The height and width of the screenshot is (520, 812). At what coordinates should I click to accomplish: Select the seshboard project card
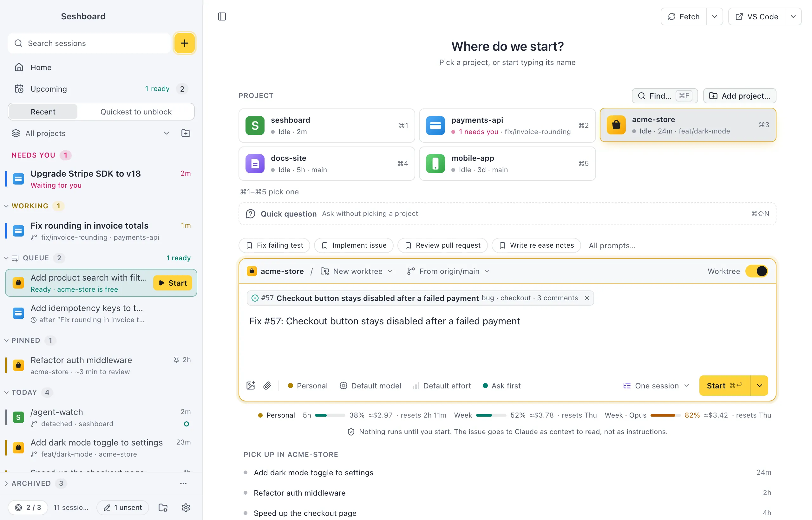coord(327,126)
